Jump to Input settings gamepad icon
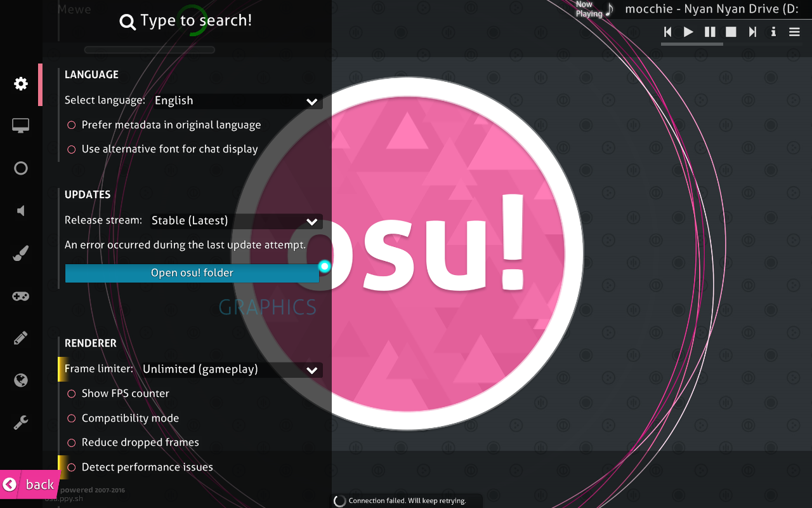Viewport: 812px width, 508px height. (21, 296)
